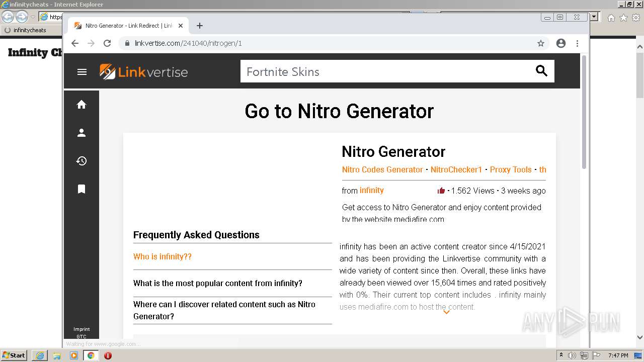This screenshot has width=644, height=362.
Task: Open Internet Explorer tools gear
Action: tap(636, 18)
